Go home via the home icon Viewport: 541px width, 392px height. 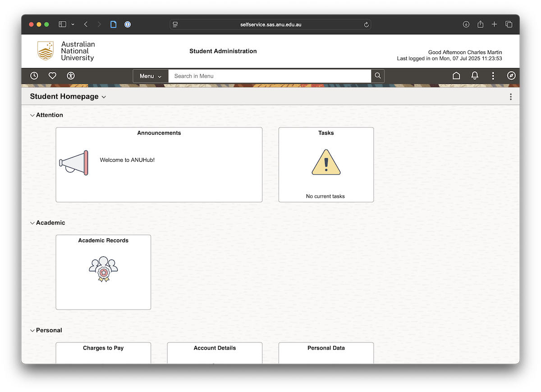point(456,76)
